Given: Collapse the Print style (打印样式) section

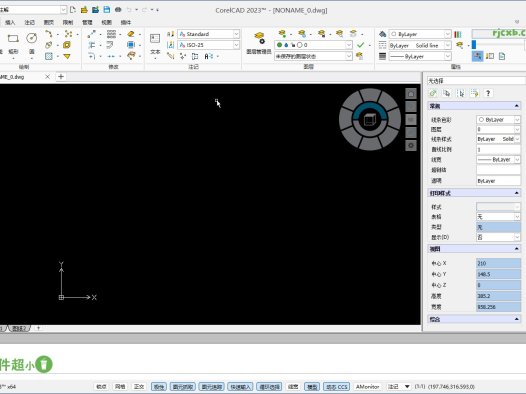Looking at the screenshot, I should (x=517, y=193).
